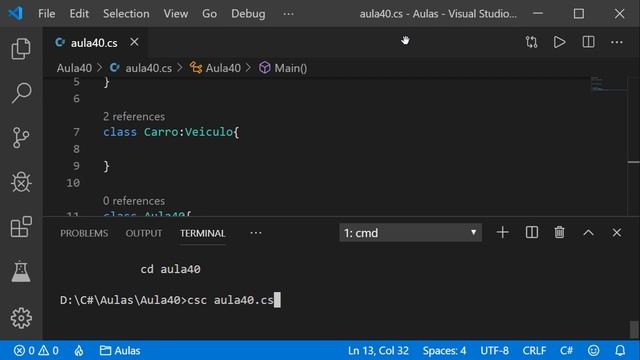Open the Test beaker view

pyautogui.click(x=21, y=271)
